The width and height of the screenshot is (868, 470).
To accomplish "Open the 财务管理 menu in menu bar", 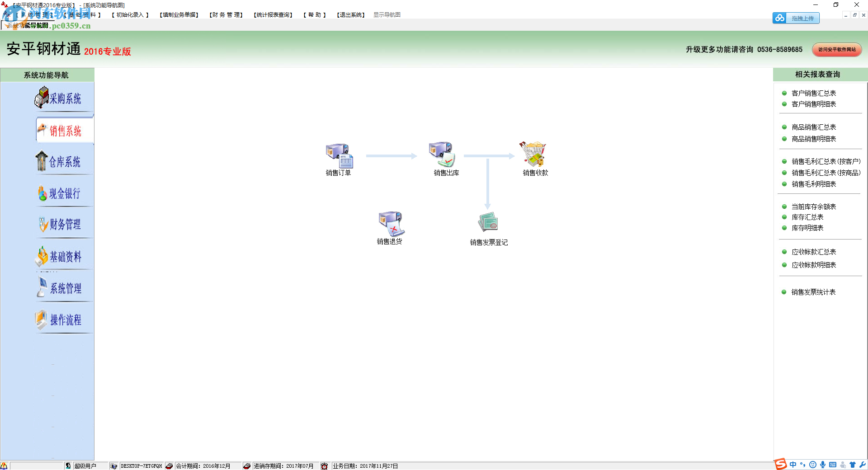I will tap(226, 15).
